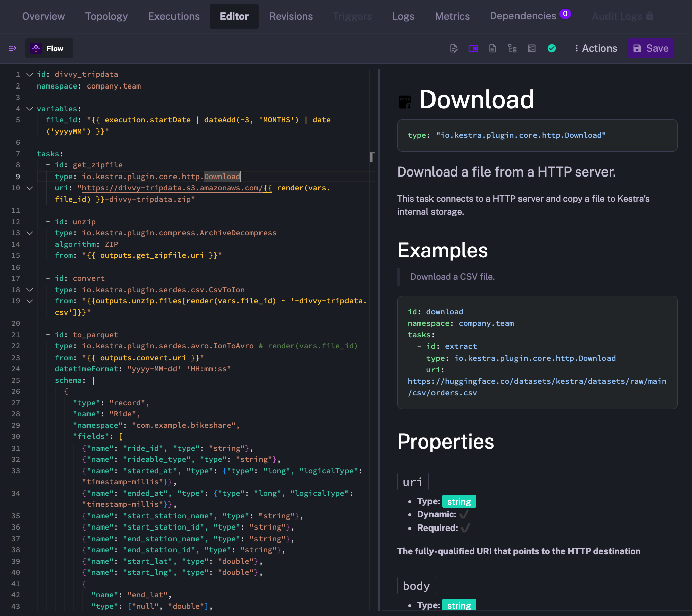Toggle the sidebar with the menu collapse icon
Screen dimensions: 692x616
pos(13,48)
